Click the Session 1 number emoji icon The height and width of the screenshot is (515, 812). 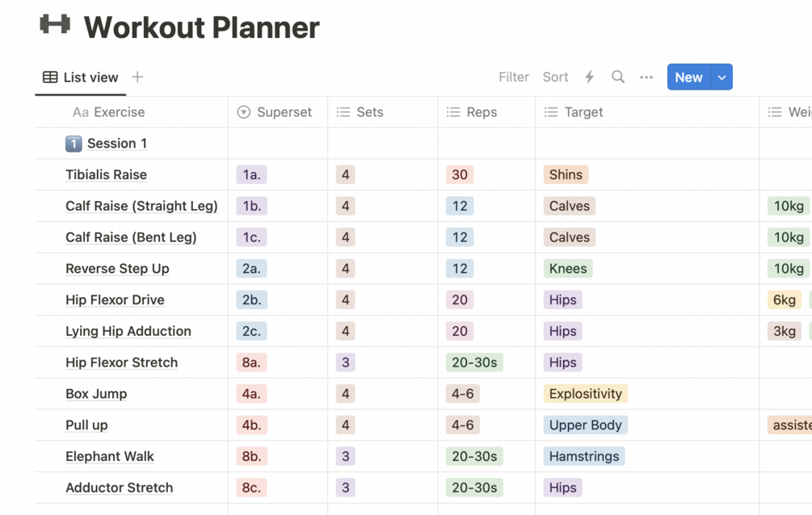click(74, 144)
